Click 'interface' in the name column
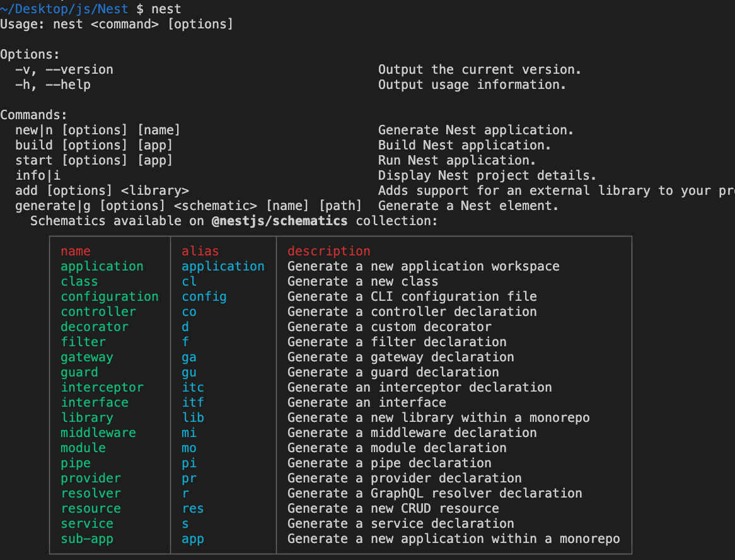This screenshot has height=560, width=735. click(94, 402)
